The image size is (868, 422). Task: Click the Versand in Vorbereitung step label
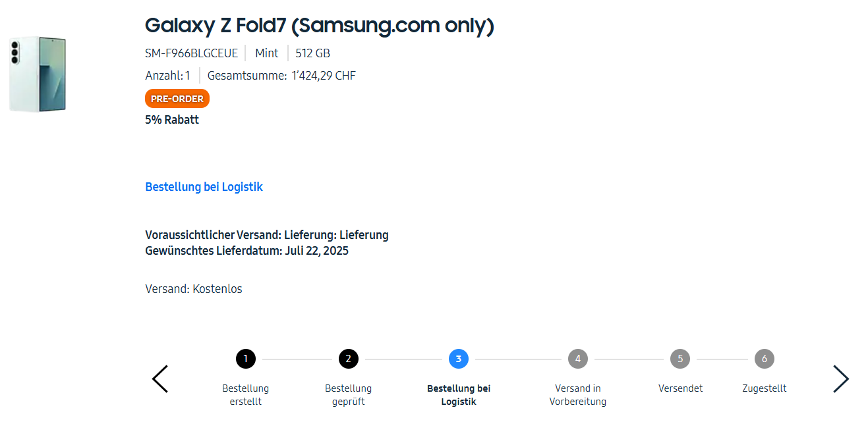tap(577, 395)
